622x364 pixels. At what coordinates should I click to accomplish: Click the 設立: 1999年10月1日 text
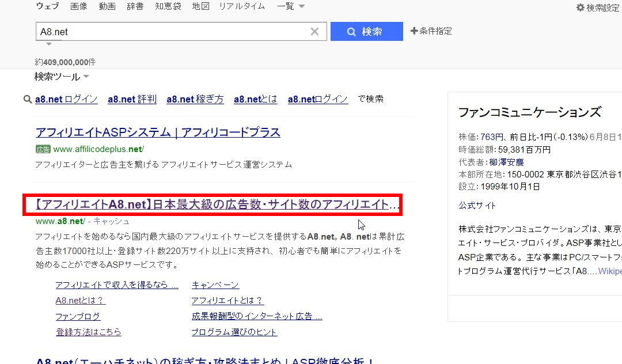(499, 187)
